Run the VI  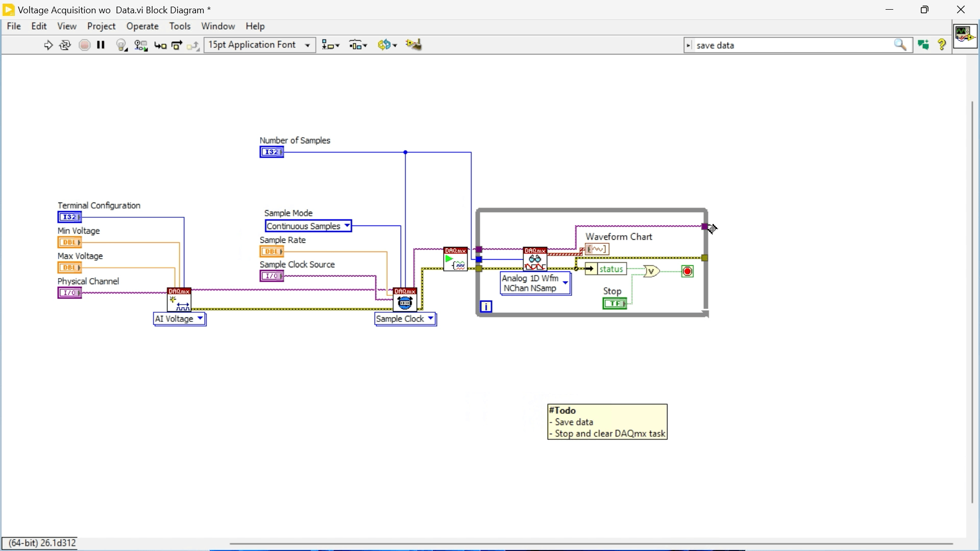pos(48,45)
